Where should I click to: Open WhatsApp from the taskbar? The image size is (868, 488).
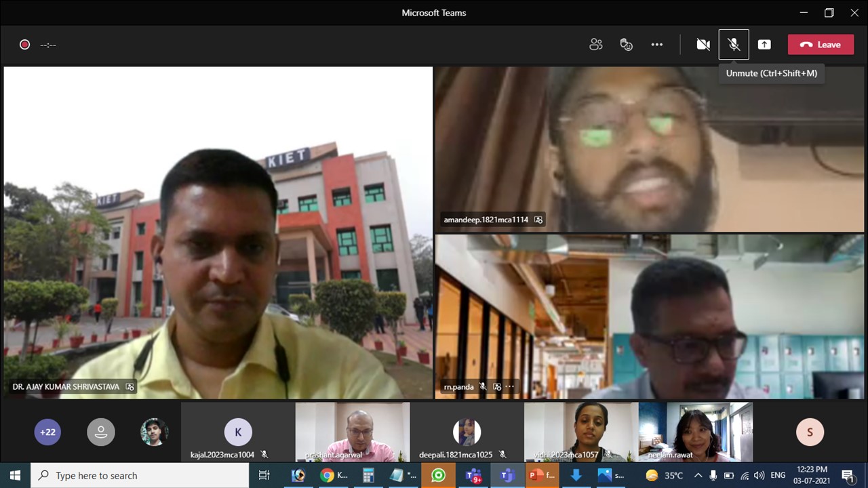[438, 475]
